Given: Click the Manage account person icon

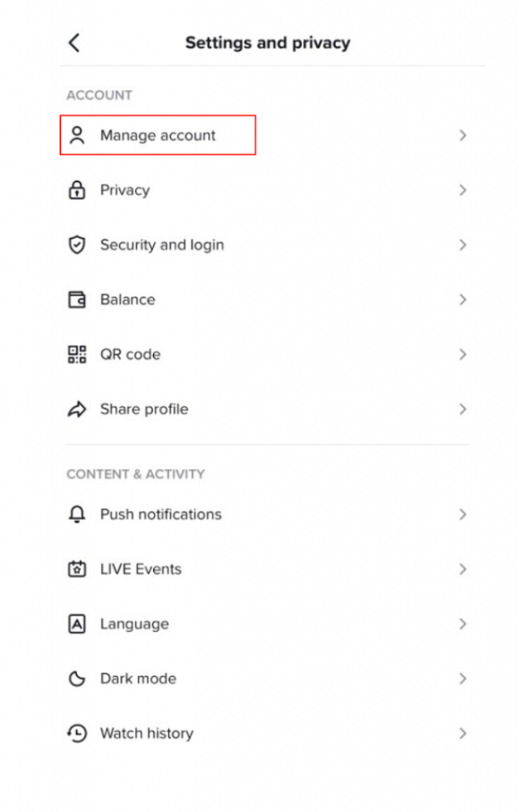Looking at the screenshot, I should pos(77,135).
